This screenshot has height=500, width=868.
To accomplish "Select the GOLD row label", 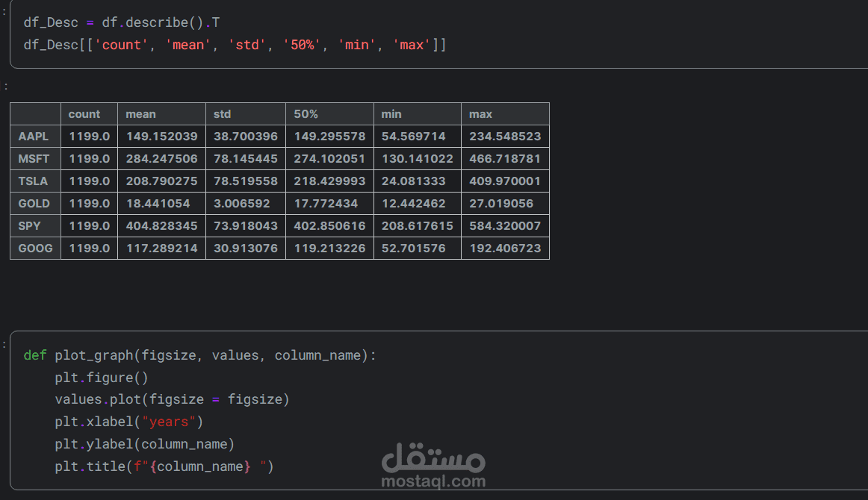I will click(x=34, y=204).
